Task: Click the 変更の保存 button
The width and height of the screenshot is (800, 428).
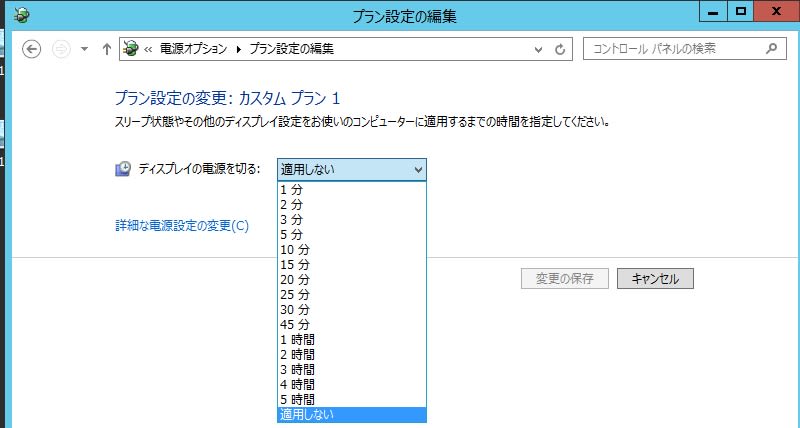Action: [565, 279]
